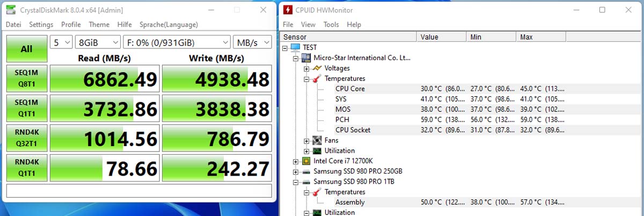Viewport: 644px width, 216px height.
Task: Click the Fans icon in sensor tree
Action: point(317,140)
